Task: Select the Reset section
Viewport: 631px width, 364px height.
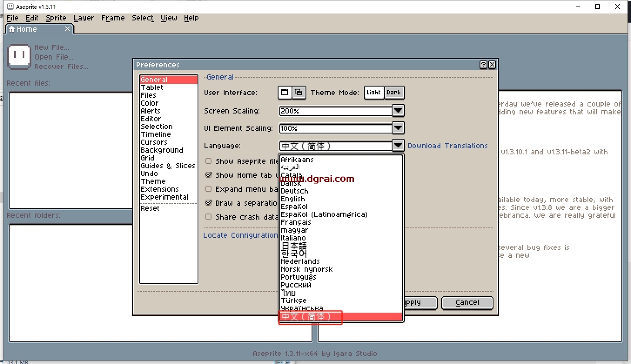Action: tap(169, 208)
